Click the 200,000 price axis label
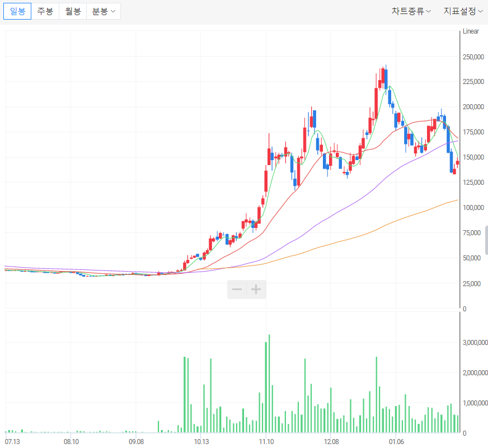This screenshot has width=488, height=448. (473, 107)
